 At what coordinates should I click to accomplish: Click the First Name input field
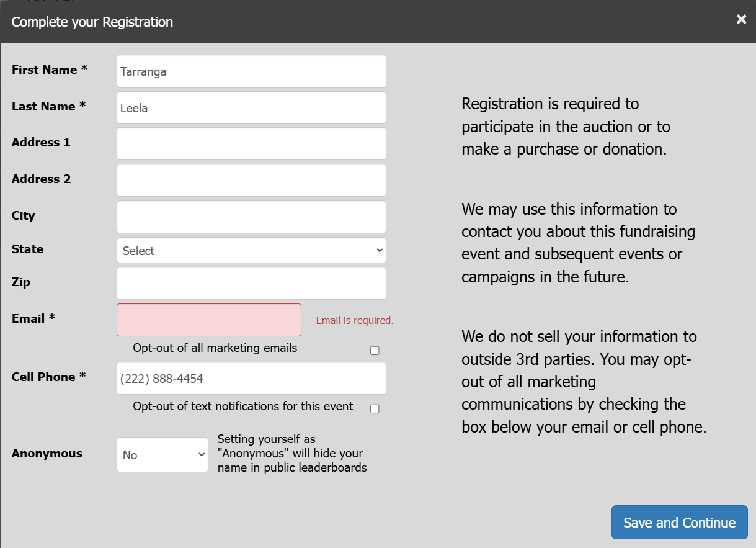(x=251, y=71)
